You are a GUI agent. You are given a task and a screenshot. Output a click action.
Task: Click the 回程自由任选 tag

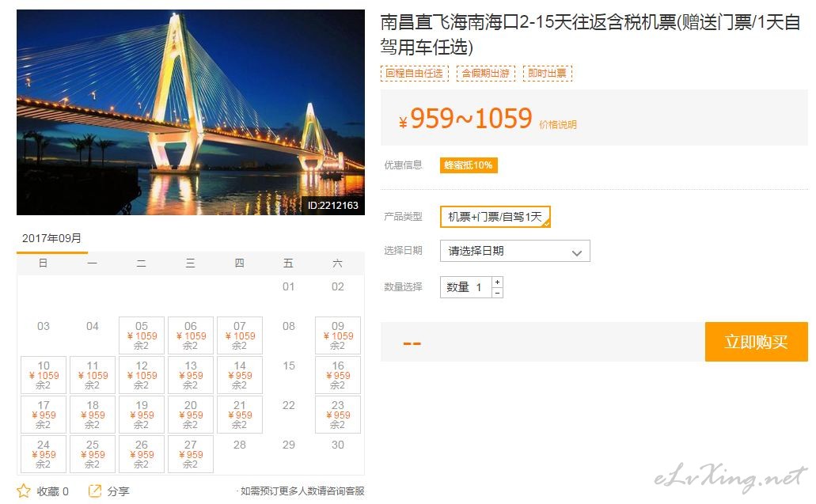414,74
